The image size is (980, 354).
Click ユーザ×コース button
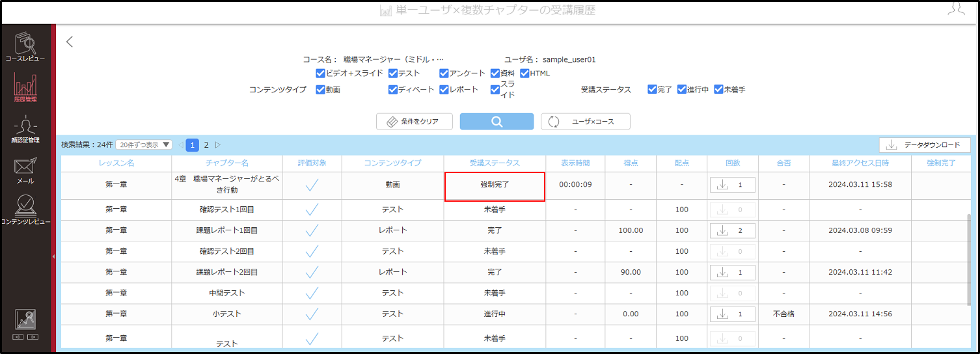(586, 122)
